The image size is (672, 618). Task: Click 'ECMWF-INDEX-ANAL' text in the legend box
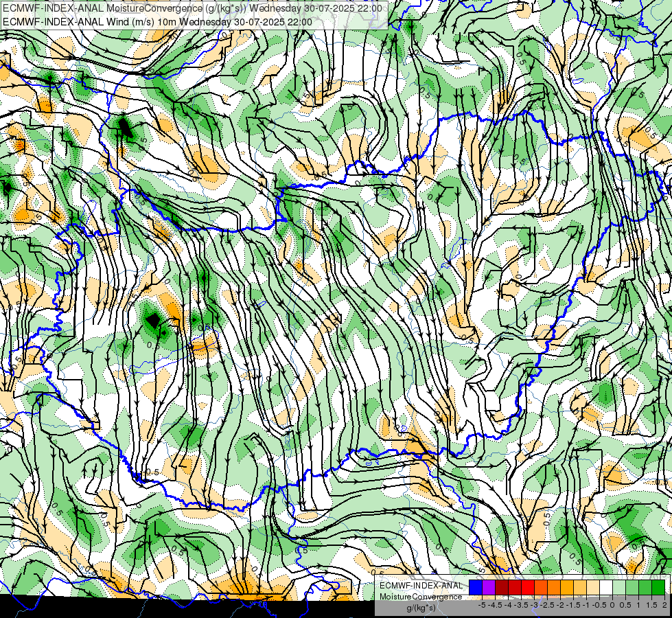pos(421,586)
